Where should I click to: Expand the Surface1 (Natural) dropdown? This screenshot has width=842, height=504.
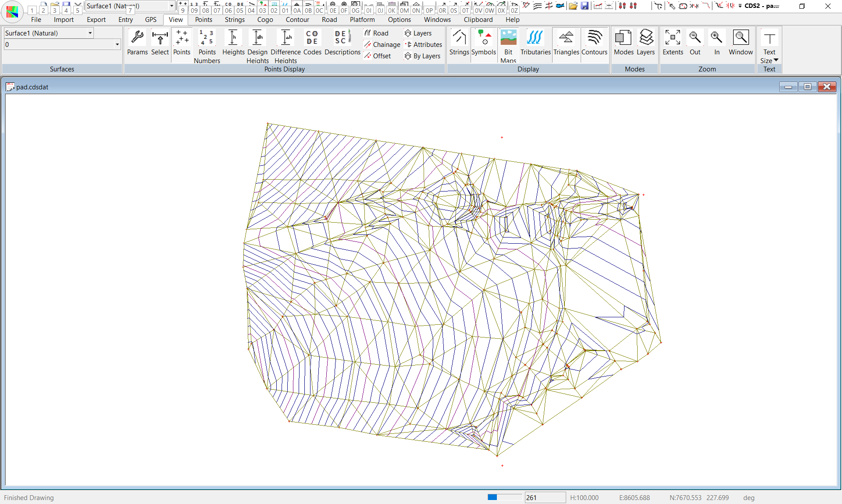click(x=90, y=33)
